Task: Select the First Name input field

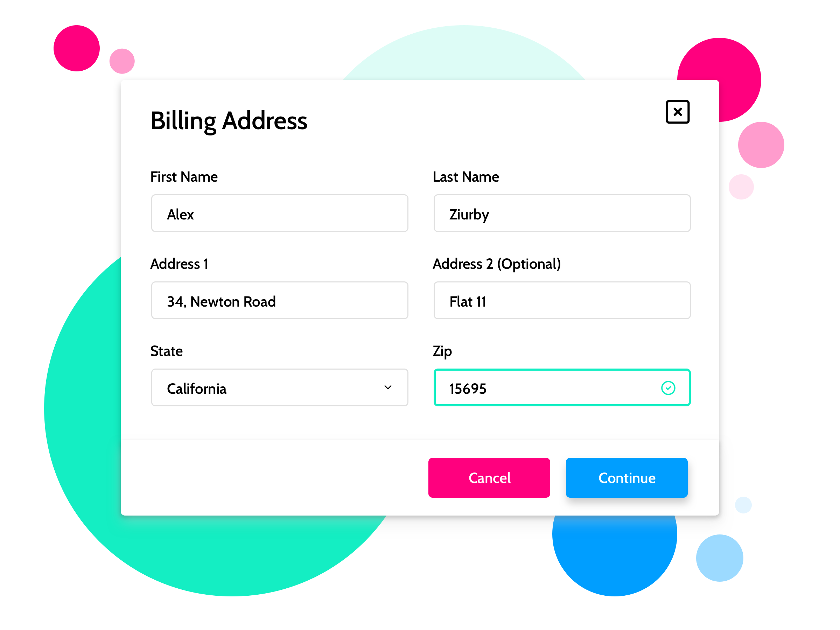Action: [x=280, y=213]
